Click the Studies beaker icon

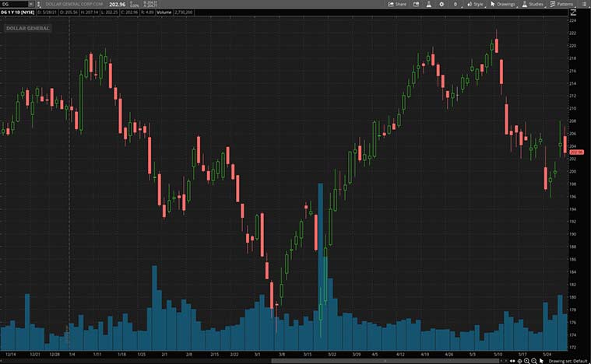[x=524, y=4]
